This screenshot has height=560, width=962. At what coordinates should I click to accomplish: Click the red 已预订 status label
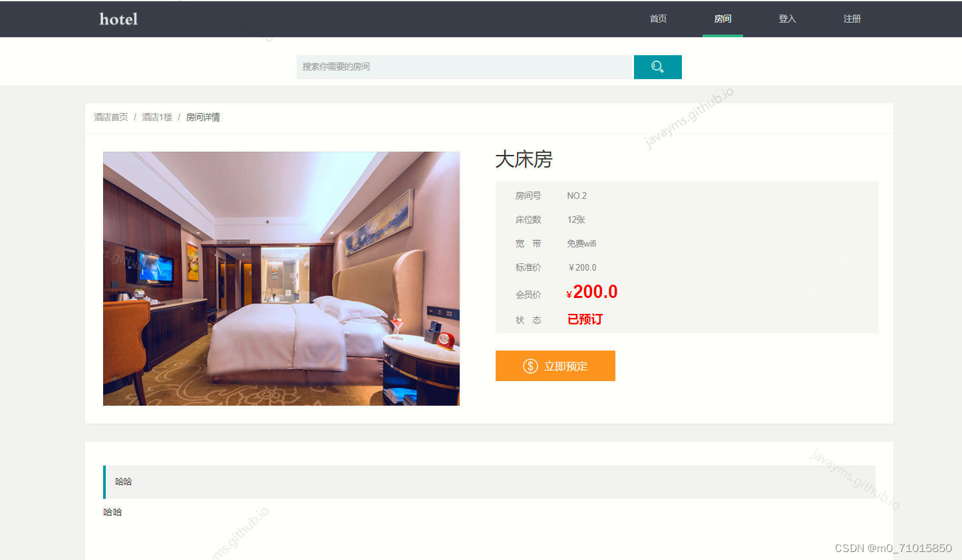(585, 319)
